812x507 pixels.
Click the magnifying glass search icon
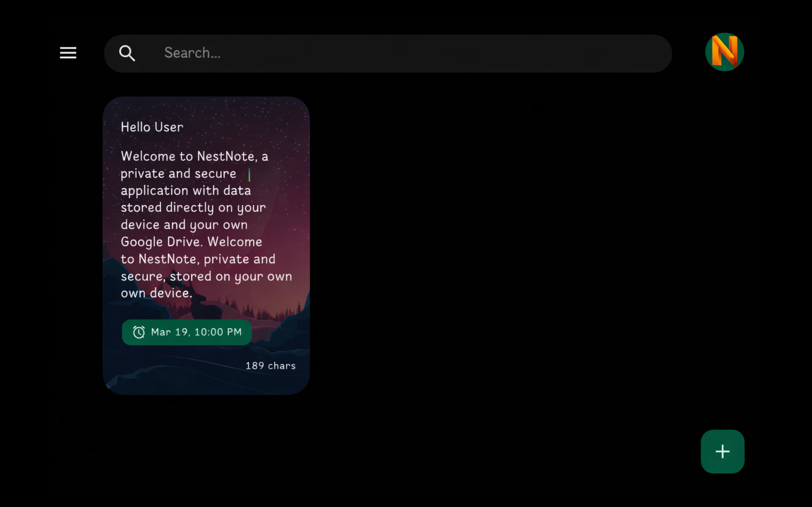[127, 53]
